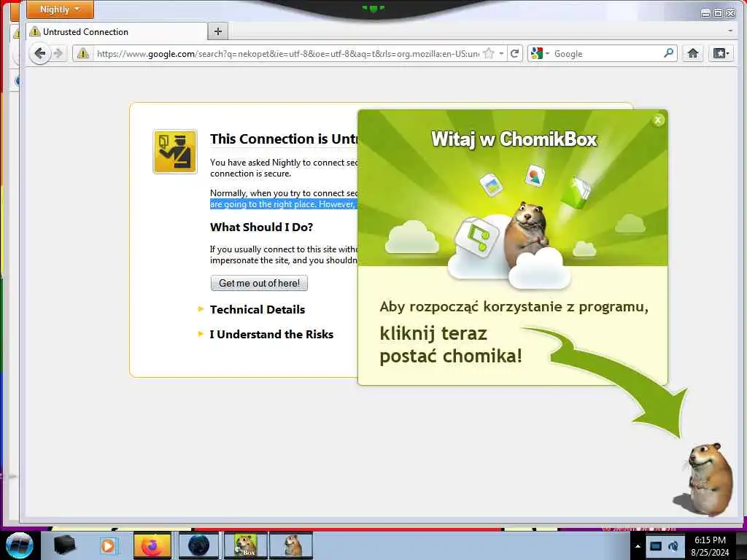Click the volume tray icon
This screenshot has height=560, width=747.
point(673,546)
